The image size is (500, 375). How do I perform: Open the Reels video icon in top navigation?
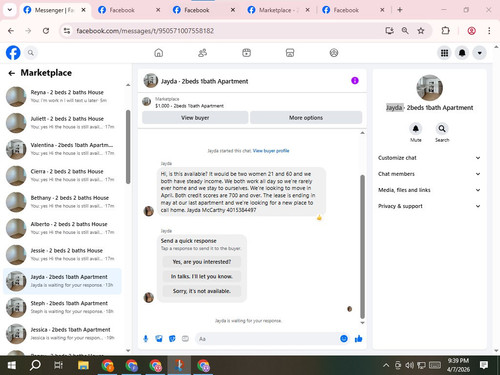(246, 53)
